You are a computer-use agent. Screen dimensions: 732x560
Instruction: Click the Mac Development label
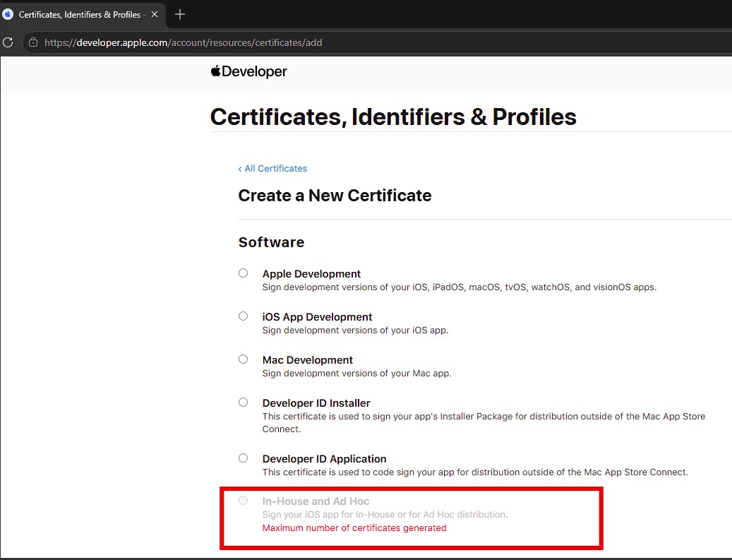pyautogui.click(x=307, y=360)
